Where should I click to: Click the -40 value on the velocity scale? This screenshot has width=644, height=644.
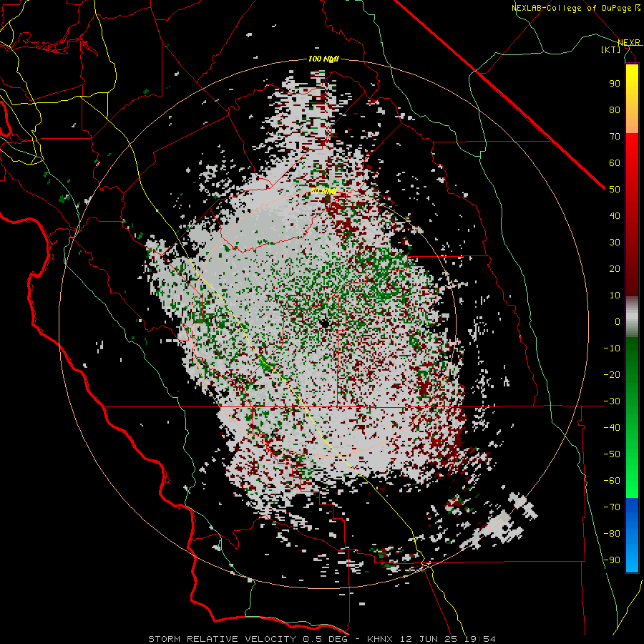[x=612, y=428]
